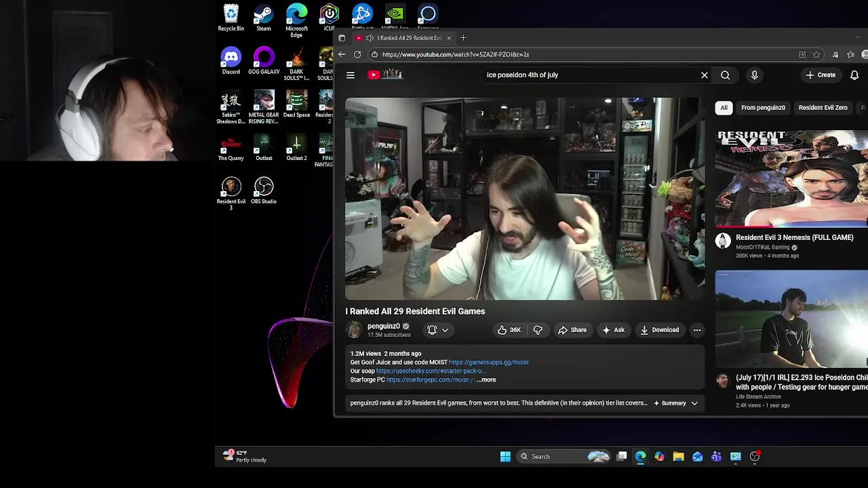The height and width of the screenshot is (488, 868).
Task: Open starforgepc.com/moist link
Action: pyautogui.click(x=430, y=380)
